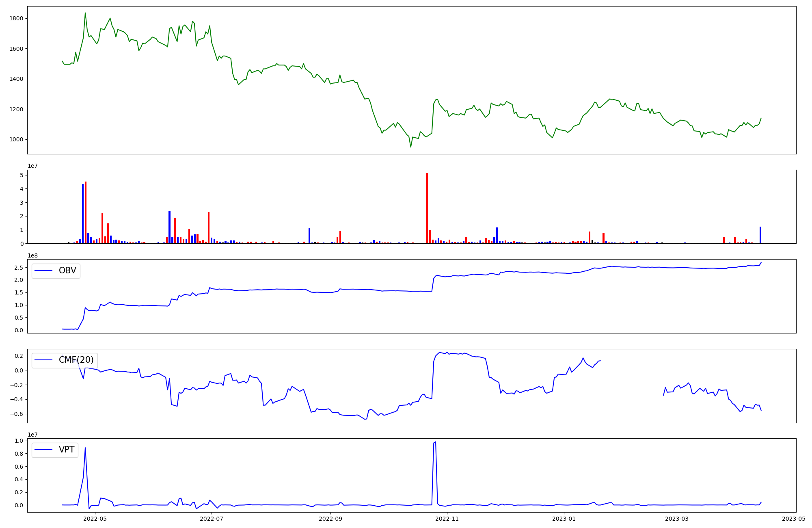Click the 1800 price axis tick label
The height and width of the screenshot is (528, 812).
[x=16, y=19]
